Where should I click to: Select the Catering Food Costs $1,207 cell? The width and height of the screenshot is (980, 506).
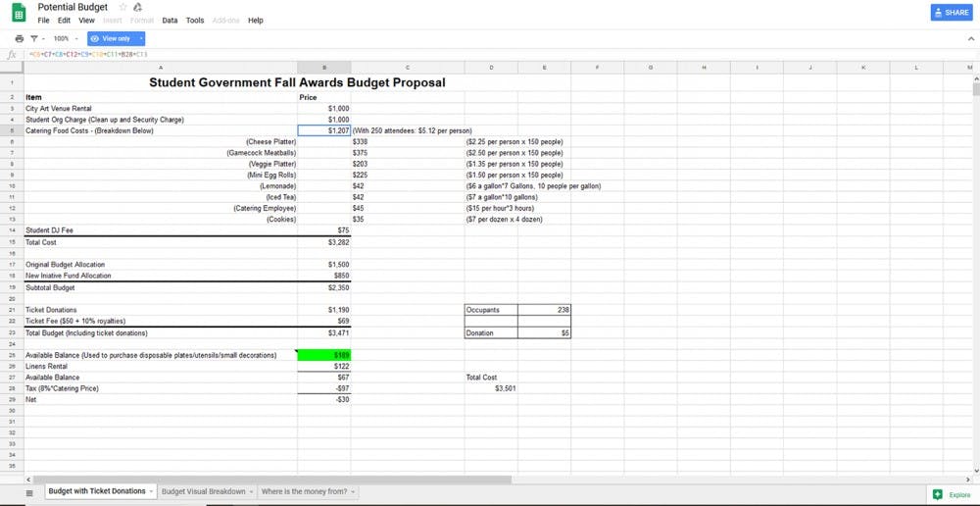point(323,130)
